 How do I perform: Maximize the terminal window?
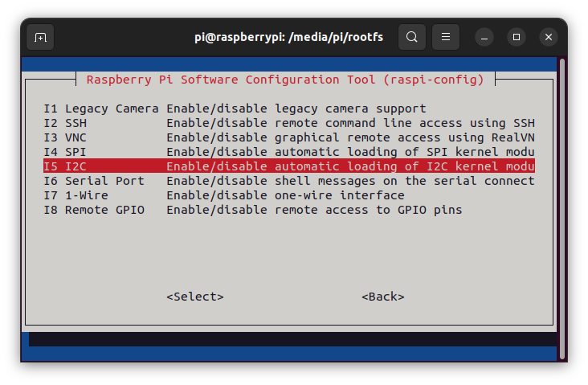click(x=517, y=37)
